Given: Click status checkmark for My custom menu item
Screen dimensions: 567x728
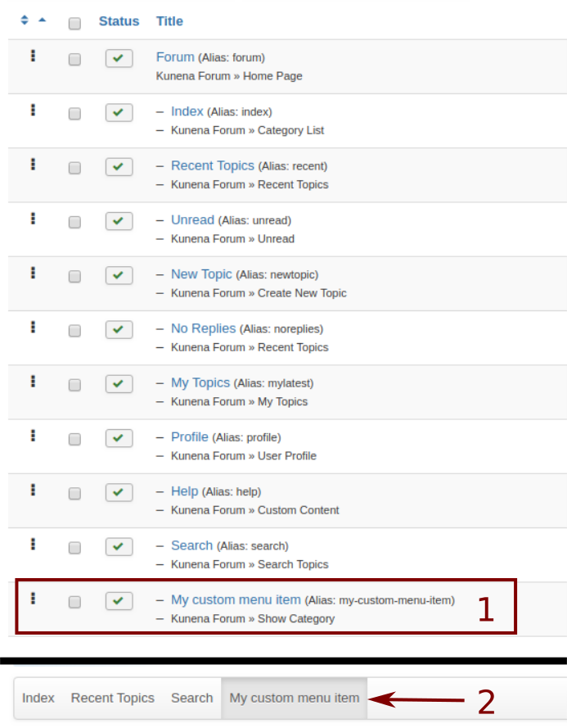Looking at the screenshot, I should click(x=119, y=601).
